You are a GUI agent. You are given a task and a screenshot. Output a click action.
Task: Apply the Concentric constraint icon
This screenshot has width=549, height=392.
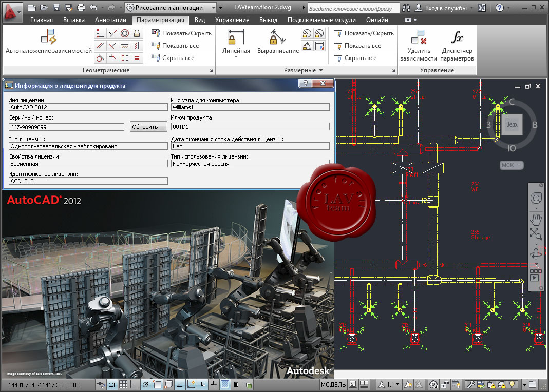pyautogui.click(x=125, y=33)
